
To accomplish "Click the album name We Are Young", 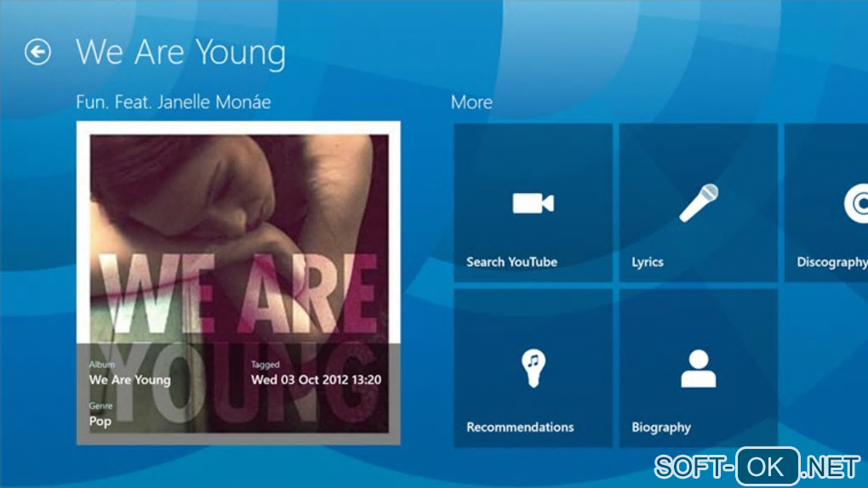I will point(129,379).
